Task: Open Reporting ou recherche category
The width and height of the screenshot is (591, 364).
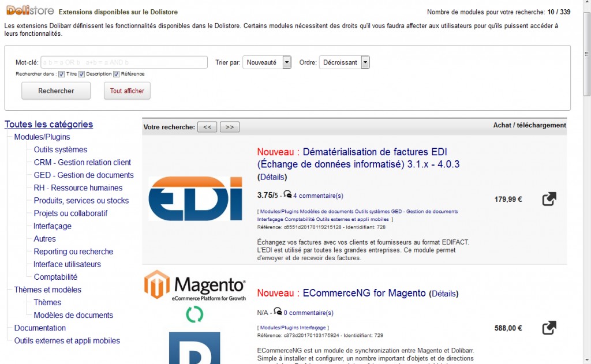Action: pos(73,252)
